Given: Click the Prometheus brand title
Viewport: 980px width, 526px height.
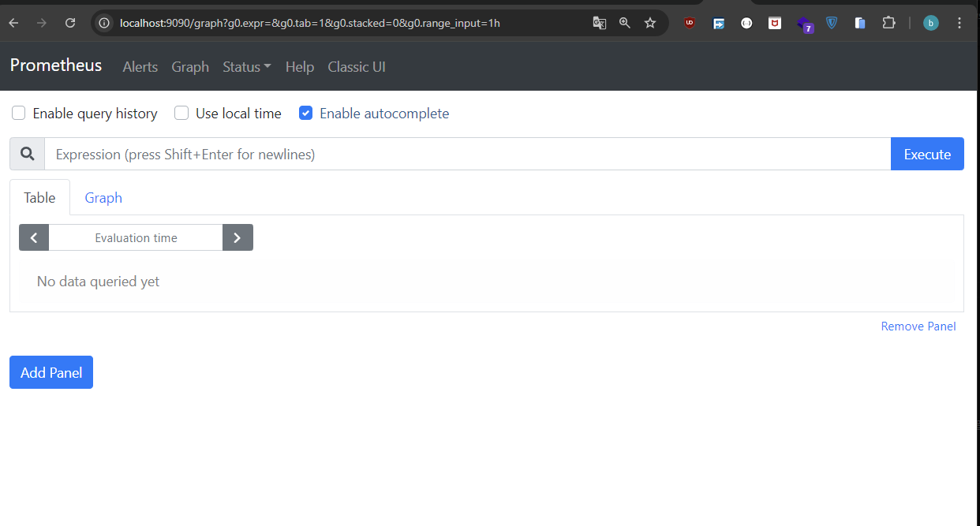Looking at the screenshot, I should tap(56, 65).
